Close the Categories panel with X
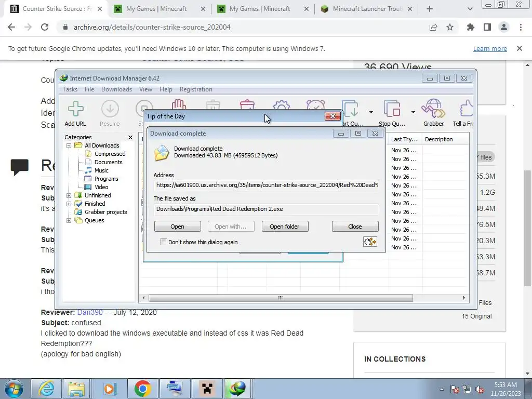The height and width of the screenshot is (399, 532). [130, 137]
